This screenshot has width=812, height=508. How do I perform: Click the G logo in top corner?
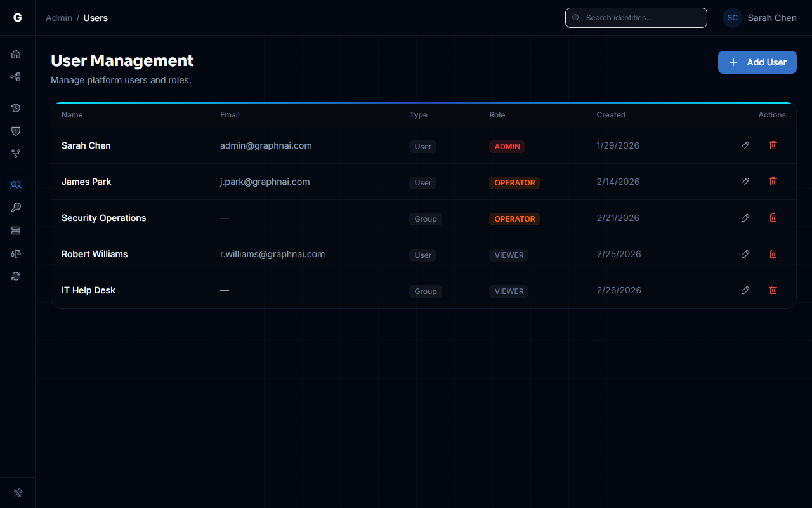pyautogui.click(x=16, y=17)
